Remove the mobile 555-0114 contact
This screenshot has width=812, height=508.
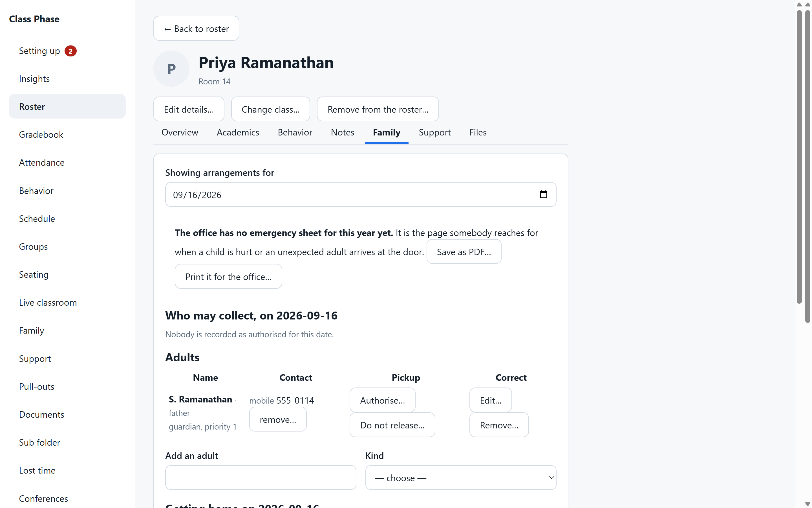(x=278, y=419)
